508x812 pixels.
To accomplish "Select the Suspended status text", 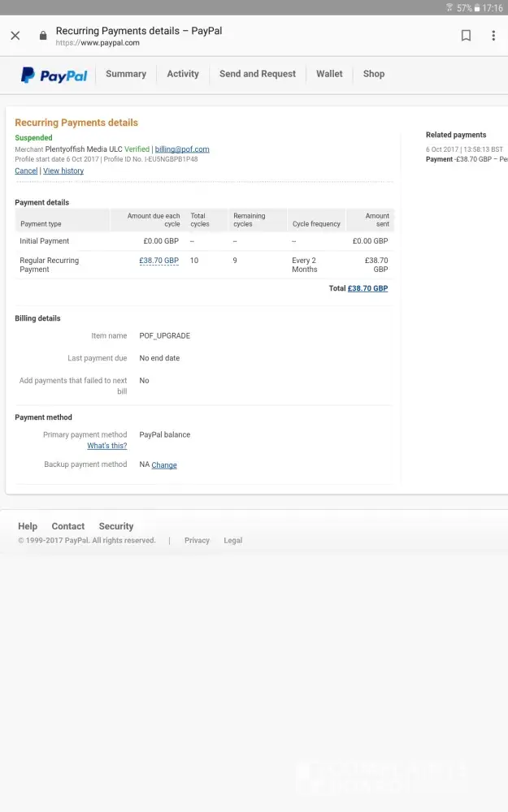I will click(x=33, y=138).
